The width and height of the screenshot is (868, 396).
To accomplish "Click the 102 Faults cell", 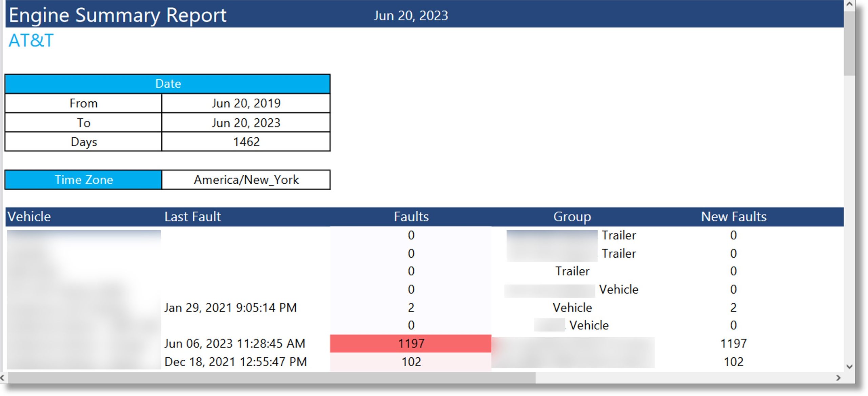I will point(411,362).
